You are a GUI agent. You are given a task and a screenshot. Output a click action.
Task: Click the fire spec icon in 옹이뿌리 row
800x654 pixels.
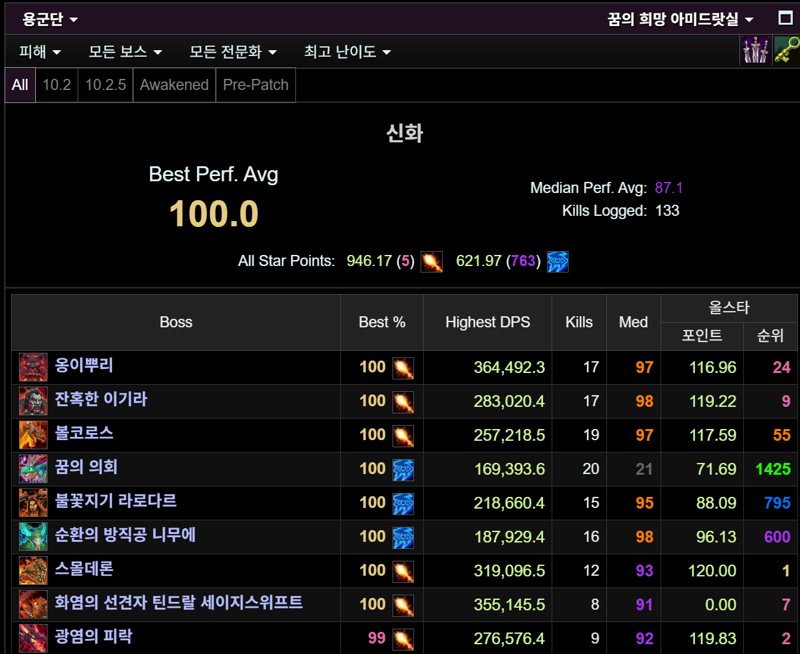(x=403, y=368)
